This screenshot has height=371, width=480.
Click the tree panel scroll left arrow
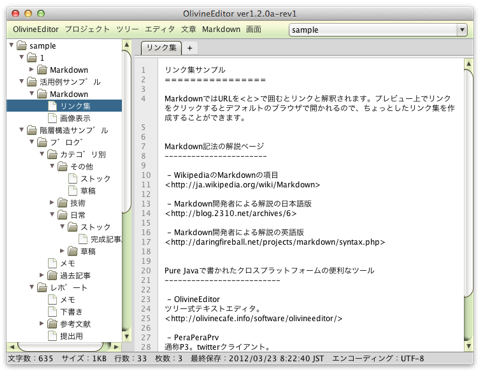click(x=12, y=347)
